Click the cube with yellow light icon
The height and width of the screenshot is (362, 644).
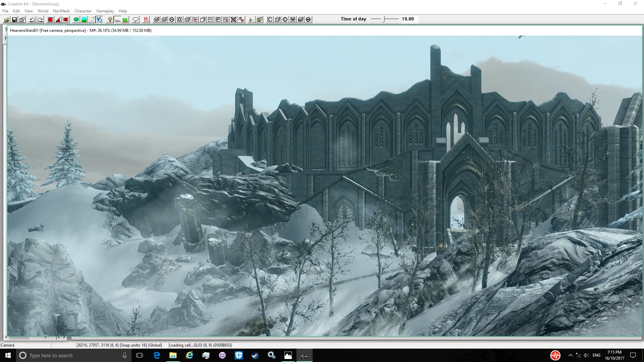coord(259,19)
